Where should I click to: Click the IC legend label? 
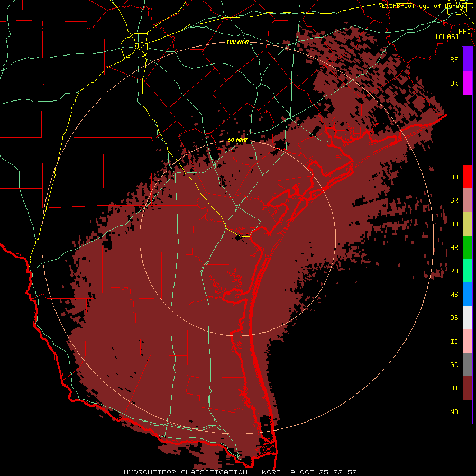[x=454, y=342]
